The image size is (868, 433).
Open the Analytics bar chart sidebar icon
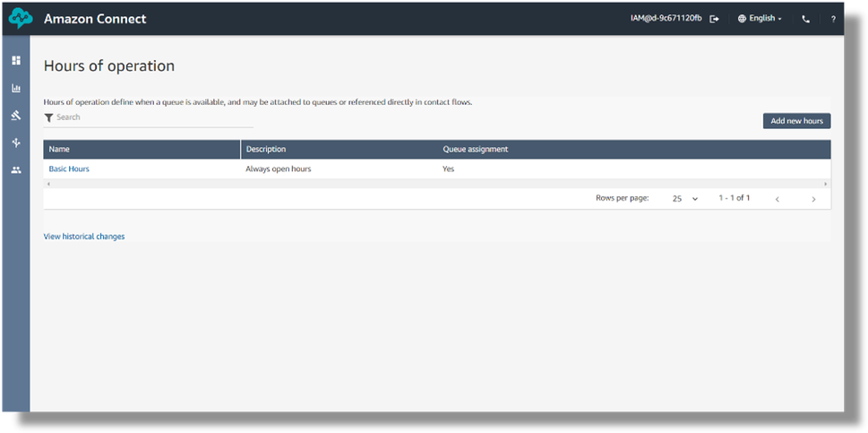15,89
